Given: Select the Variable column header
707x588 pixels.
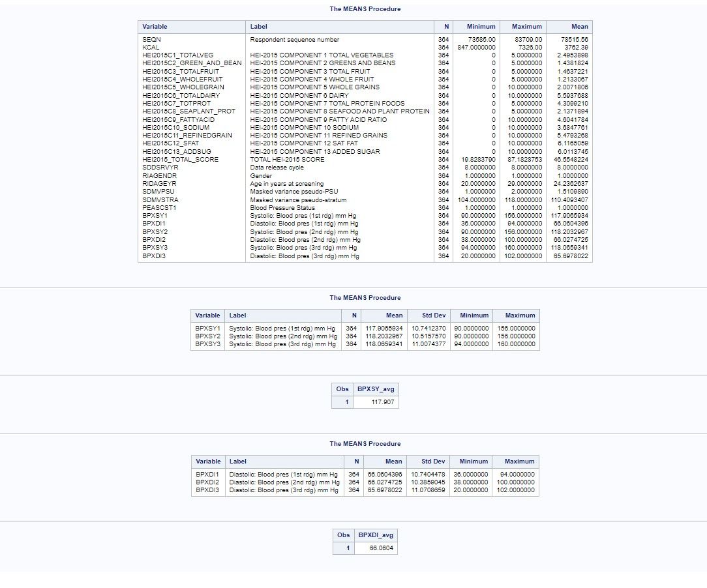Looking at the screenshot, I should click(155, 27).
